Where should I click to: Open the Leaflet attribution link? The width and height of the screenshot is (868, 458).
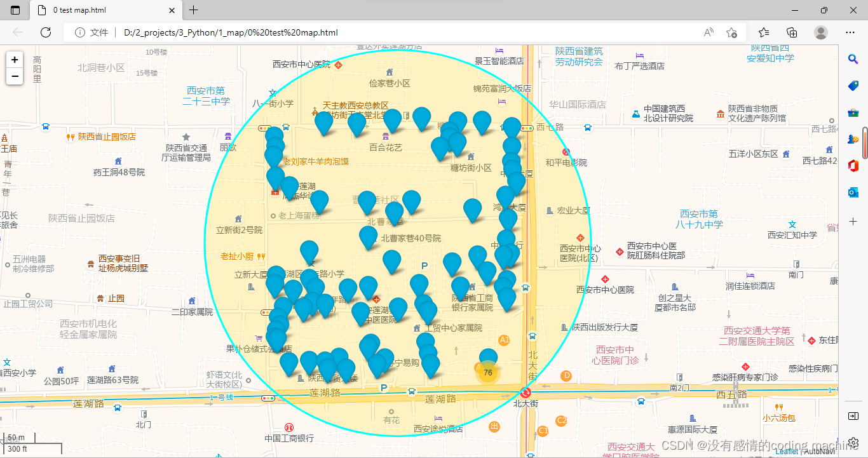(786, 452)
